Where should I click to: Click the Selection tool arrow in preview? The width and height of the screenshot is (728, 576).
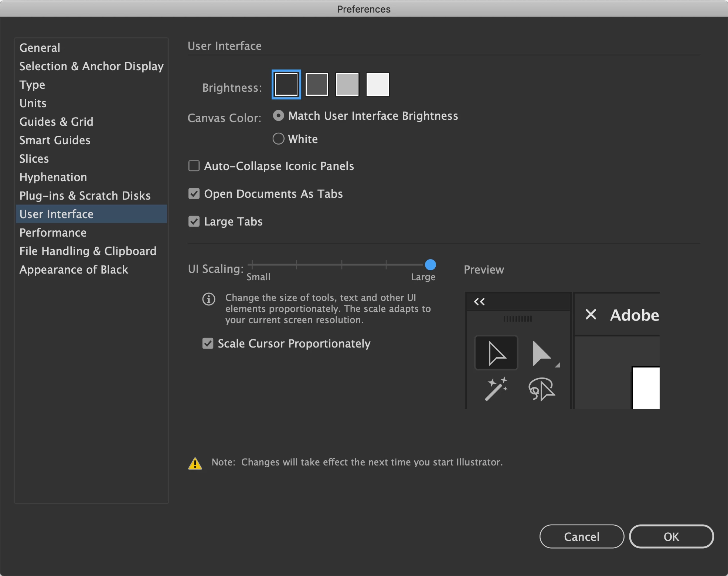click(x=496, y=353)
